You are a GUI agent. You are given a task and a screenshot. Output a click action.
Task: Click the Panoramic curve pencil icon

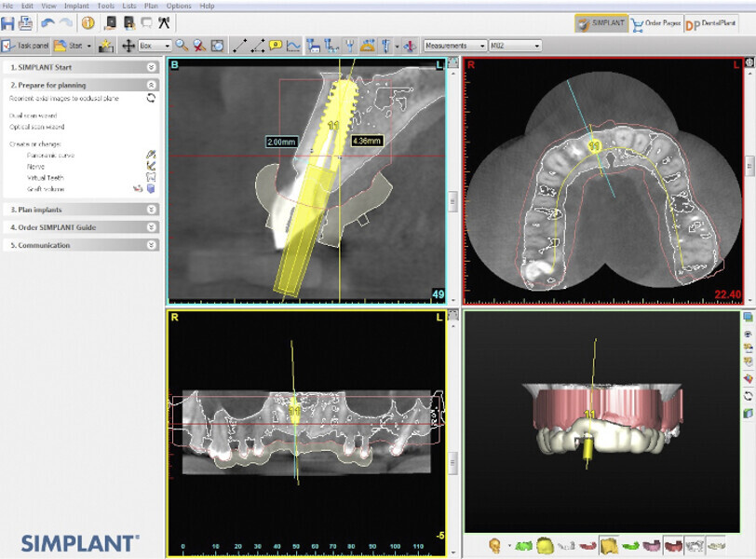tap(151, 153)
